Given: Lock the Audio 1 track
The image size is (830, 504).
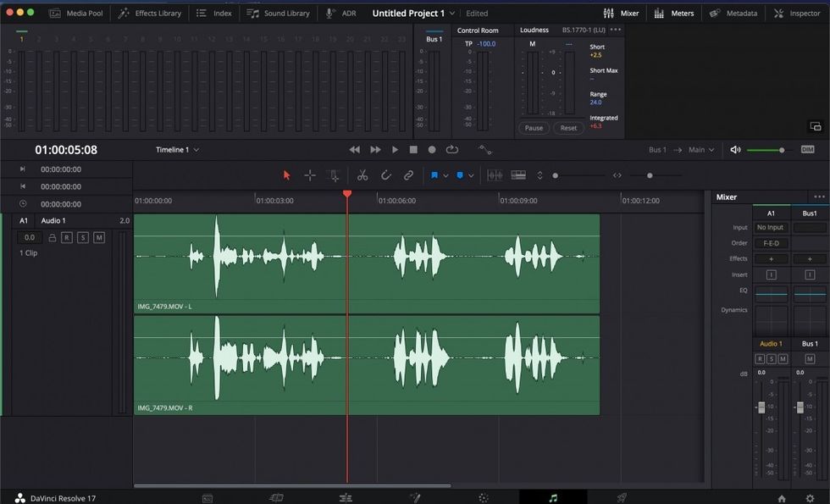Looking at the screenshot, I should tap(52, 238).
